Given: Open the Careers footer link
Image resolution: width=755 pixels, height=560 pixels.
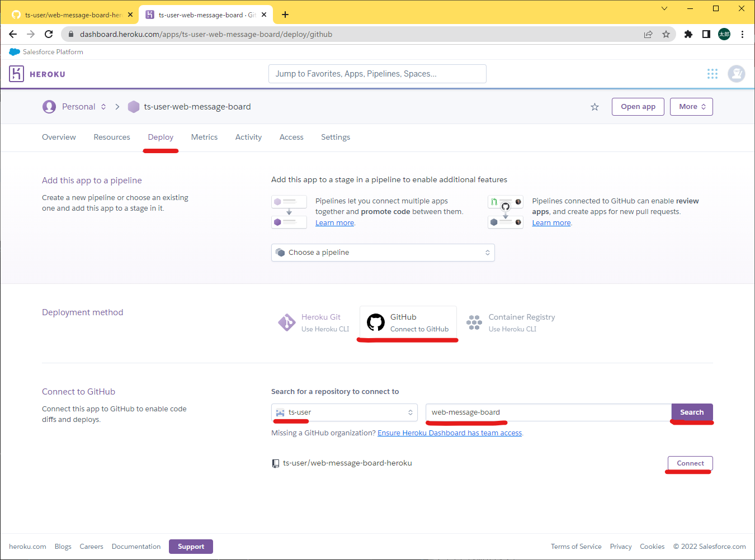Looking at the screenshot, I should [91, 547].
